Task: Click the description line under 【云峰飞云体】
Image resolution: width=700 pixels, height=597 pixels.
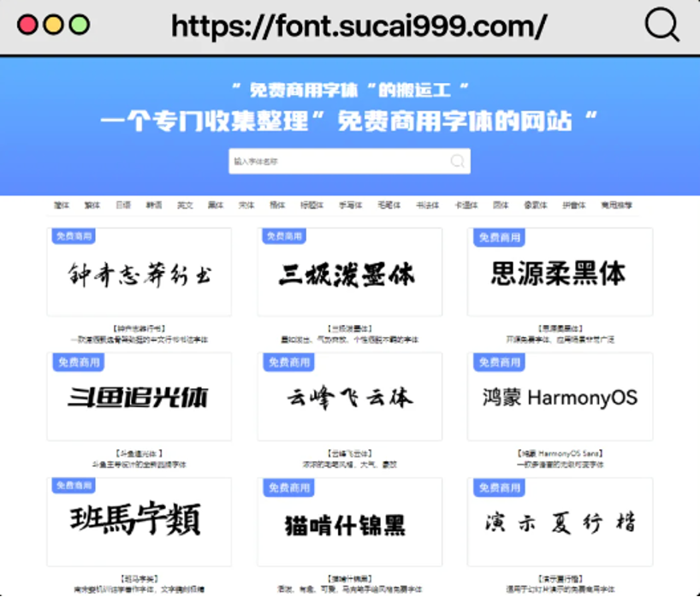Action: (x=350, y=464)
